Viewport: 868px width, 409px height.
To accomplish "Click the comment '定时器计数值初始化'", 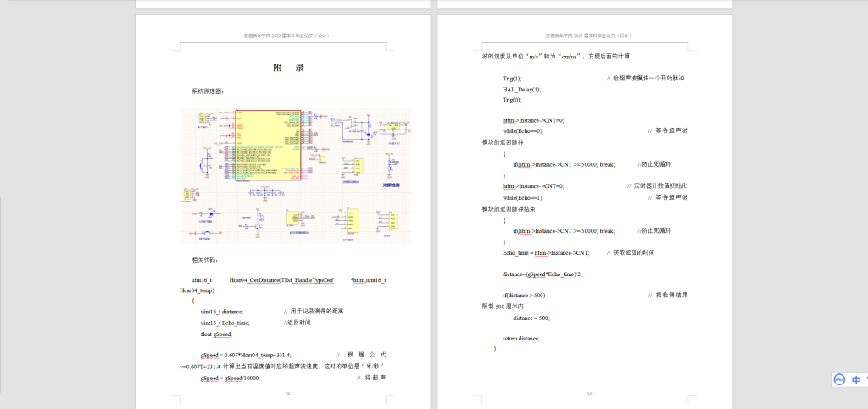I will click(x=661, y=186).
